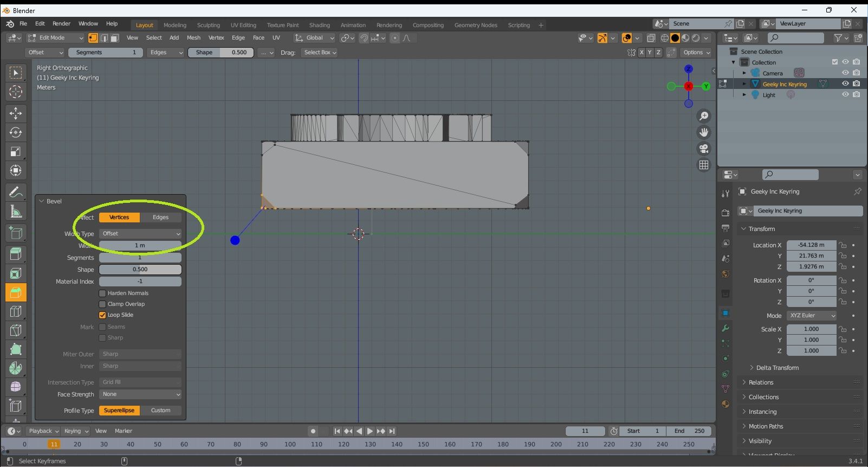Select the Inset Faces tool

click(x=16, y=273)
